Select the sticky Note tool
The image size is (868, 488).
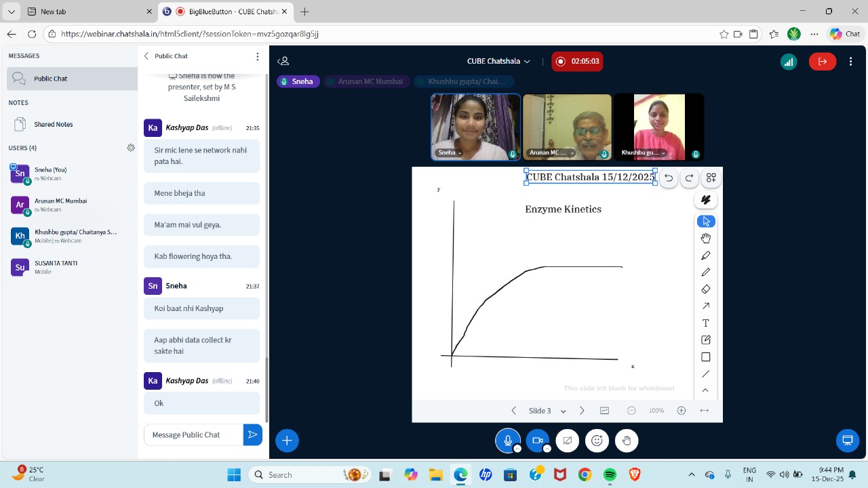(x=705, y=340)
